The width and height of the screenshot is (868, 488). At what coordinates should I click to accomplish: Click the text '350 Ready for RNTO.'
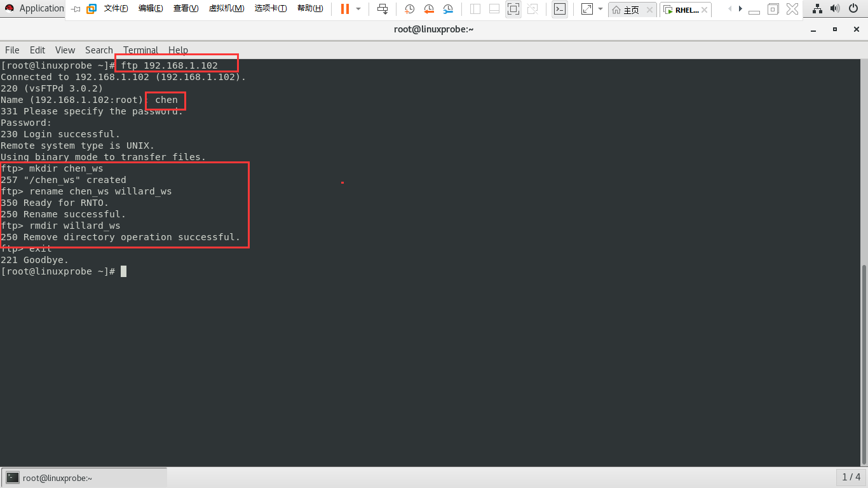coord(55,203)
